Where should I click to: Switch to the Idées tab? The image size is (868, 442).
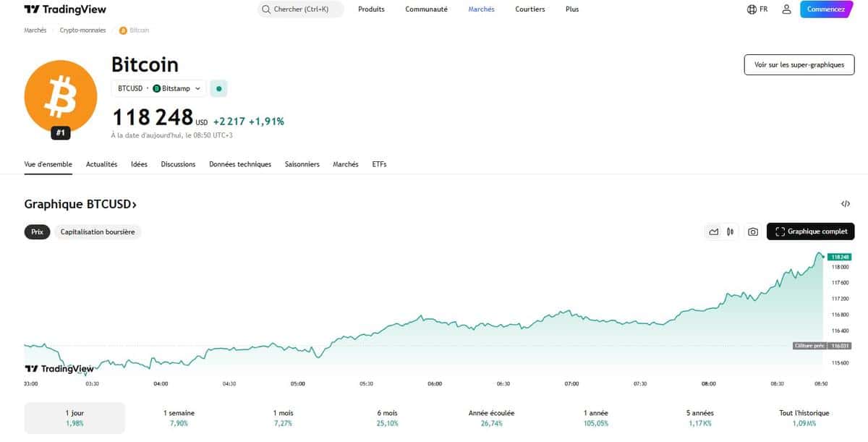(139, 164)
